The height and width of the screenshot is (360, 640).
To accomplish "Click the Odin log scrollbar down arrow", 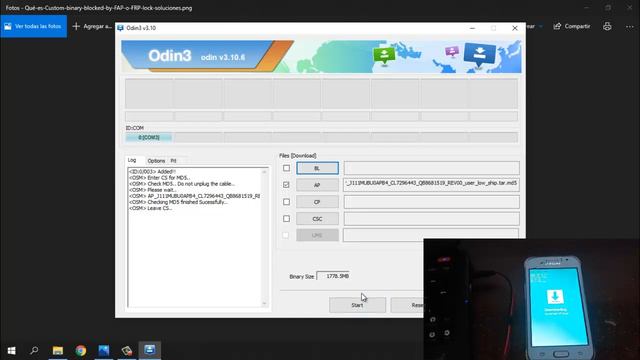I will 264,303.
